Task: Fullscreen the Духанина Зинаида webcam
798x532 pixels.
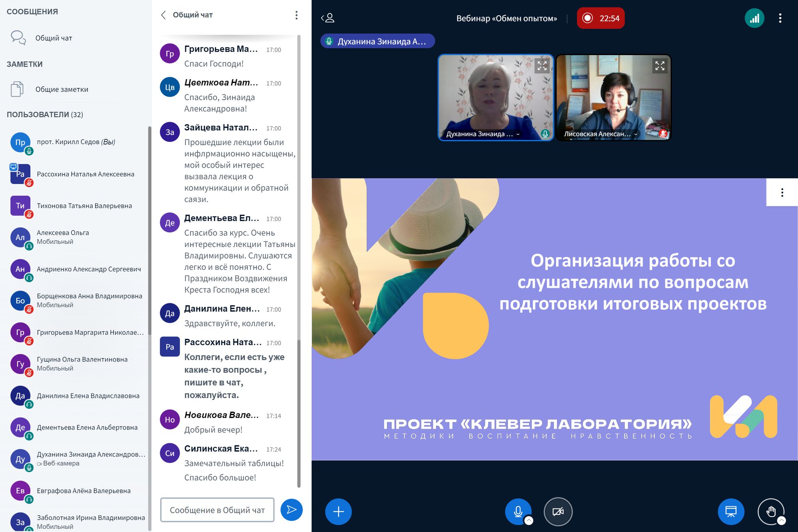Action: pos(542,65)
